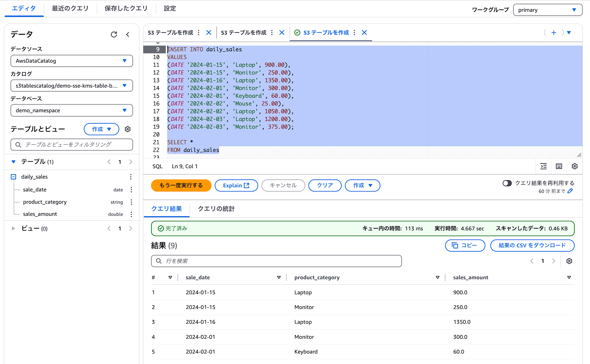Open the Create dropdown in tables panel
This screenshot has height=364, width=590.
101,129
